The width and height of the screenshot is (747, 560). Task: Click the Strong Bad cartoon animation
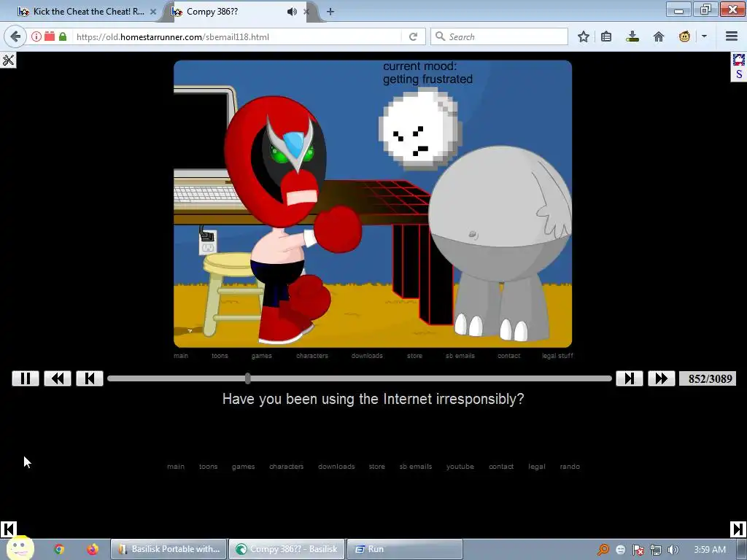tap(373, 204)
